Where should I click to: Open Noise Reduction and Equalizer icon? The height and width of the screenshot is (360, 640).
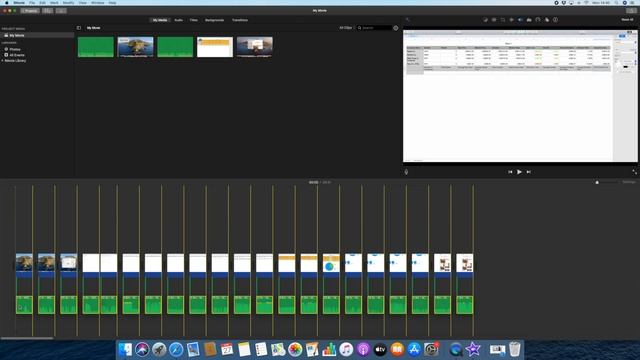[x=529, y=20]
